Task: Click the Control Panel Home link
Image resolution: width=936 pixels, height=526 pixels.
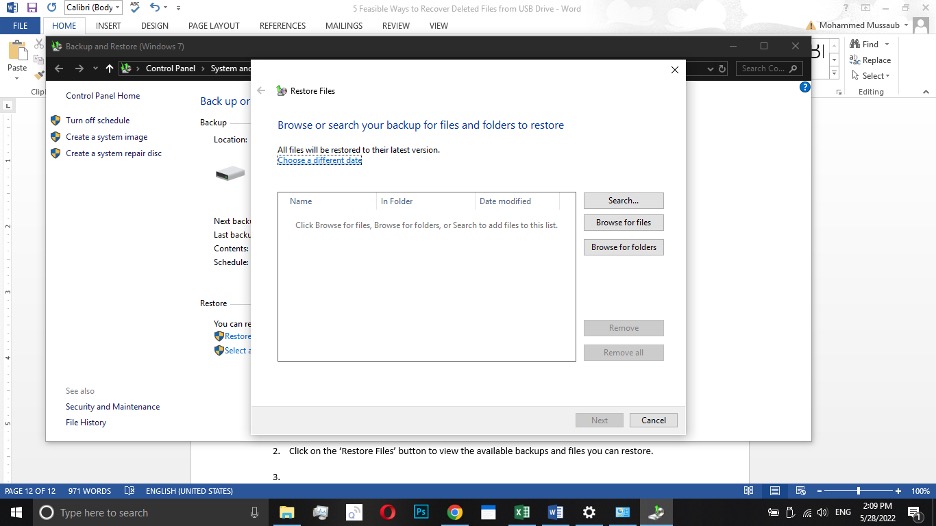Action: click(103, 96)
